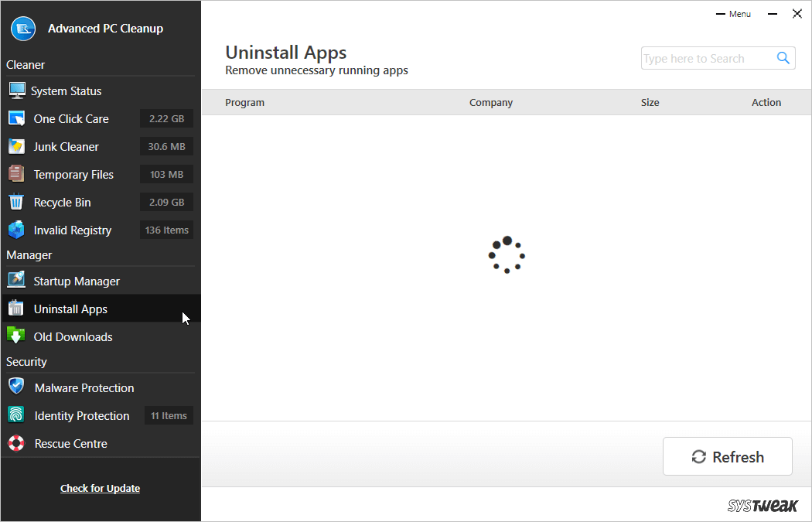Click the Program column header
812x522 pixels.
coord(244,102)
